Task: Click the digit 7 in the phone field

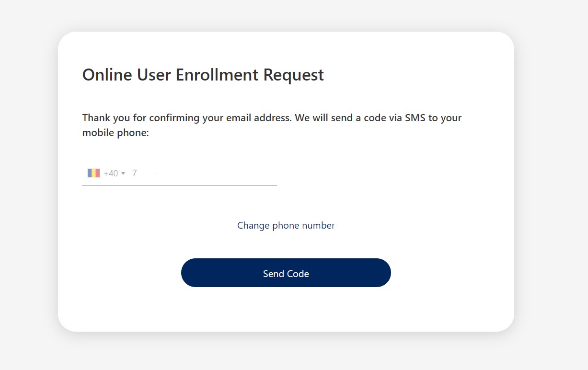Action: click(x=135, y=173)
